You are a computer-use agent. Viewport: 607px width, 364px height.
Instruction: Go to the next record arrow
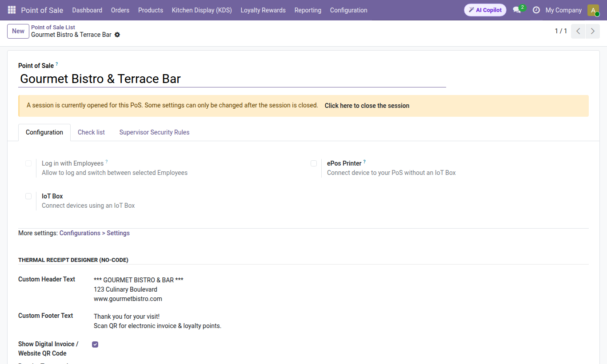coord(593,31)
